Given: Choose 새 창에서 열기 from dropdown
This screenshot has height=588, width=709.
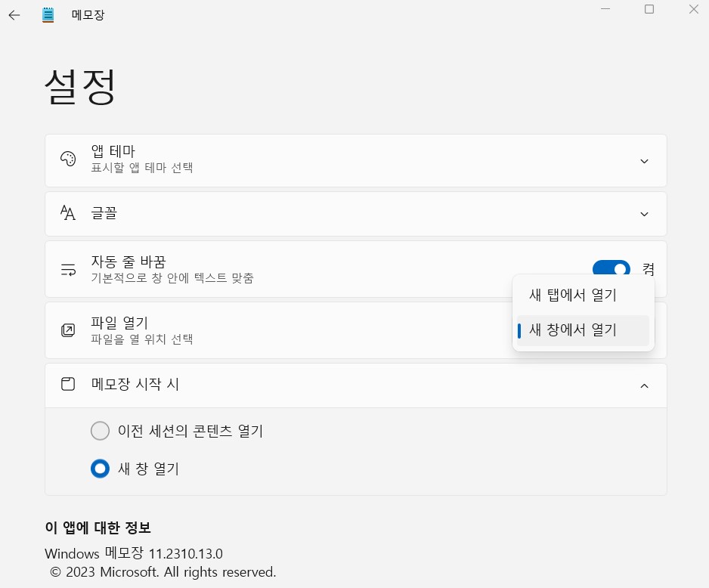Looking at the screenshot, I should (x=583, y=330).
